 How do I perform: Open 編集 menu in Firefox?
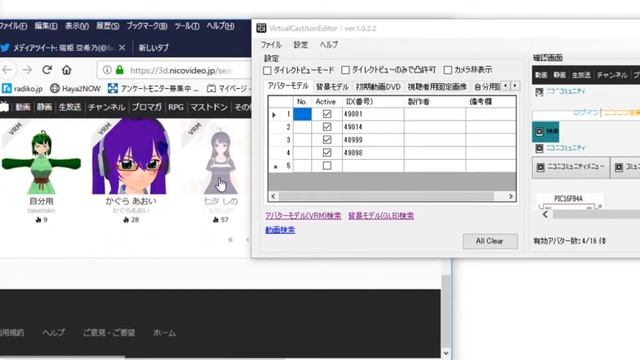point(46,26)
